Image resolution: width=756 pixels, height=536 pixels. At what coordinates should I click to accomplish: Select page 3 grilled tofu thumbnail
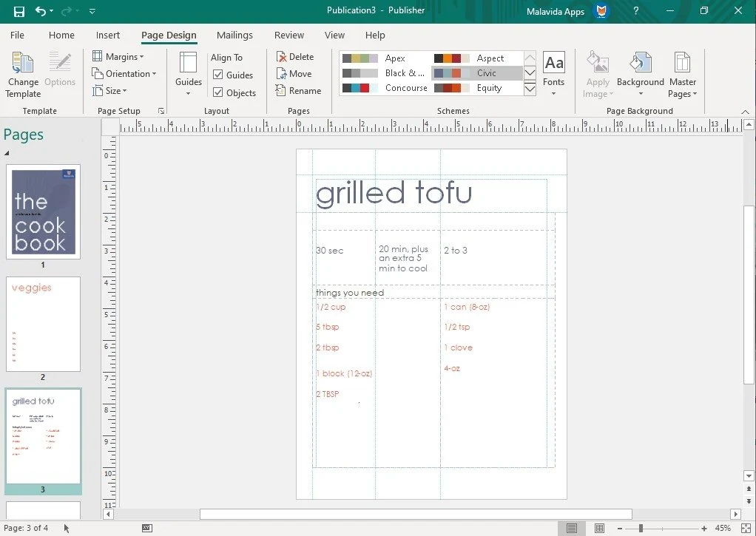click(x=43, y=436)
